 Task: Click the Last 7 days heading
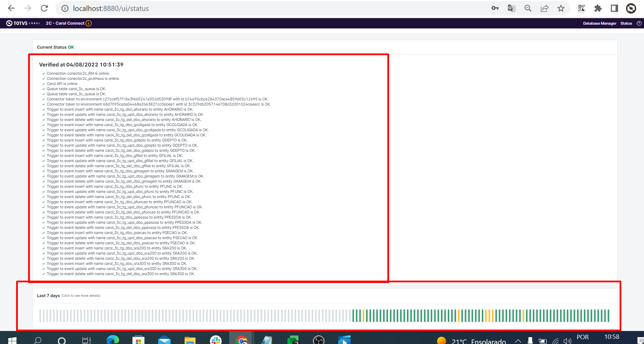(48, 296)
